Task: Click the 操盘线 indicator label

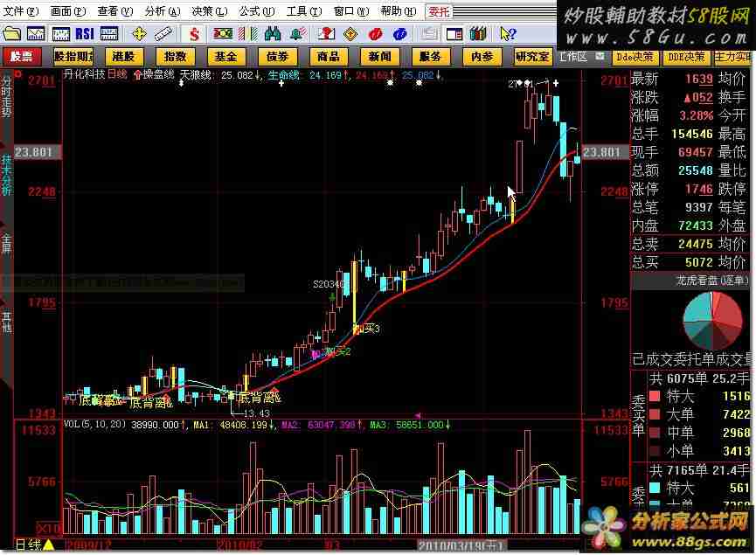Action: tap(158, 74)
